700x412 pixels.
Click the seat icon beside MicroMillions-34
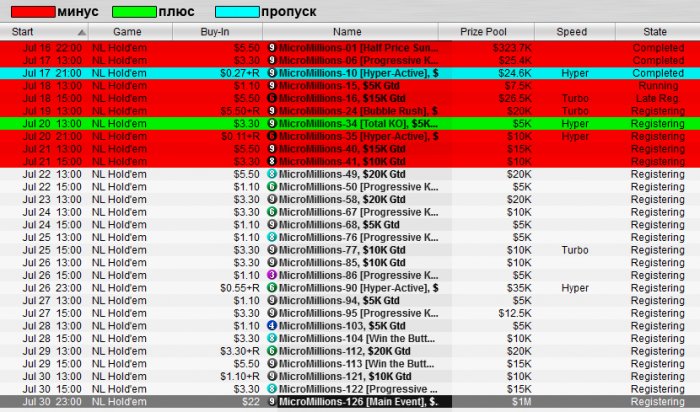[x=272, y=124]
